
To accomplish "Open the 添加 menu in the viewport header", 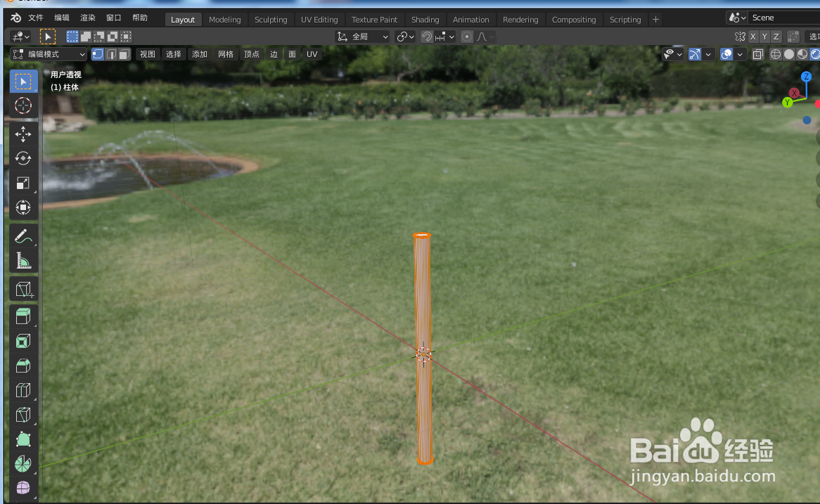I will tap(200, 53).
